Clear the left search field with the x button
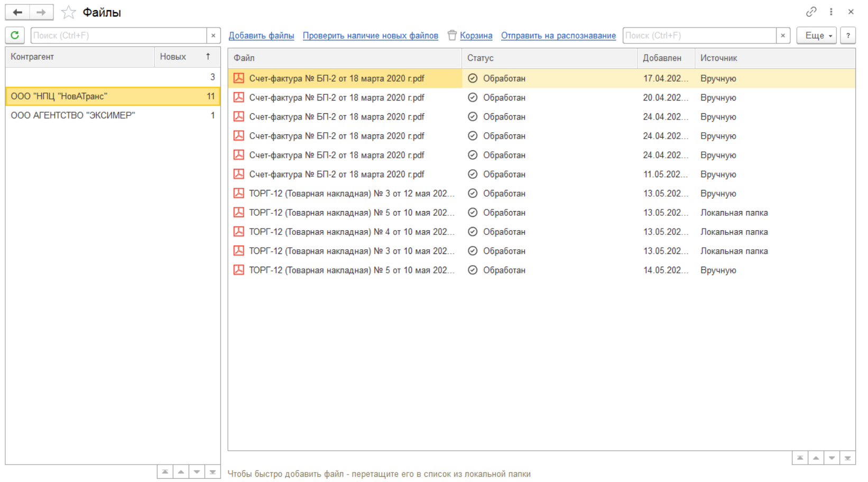The width and height of the screenshot is (868, 482). (x=213, y=35)
